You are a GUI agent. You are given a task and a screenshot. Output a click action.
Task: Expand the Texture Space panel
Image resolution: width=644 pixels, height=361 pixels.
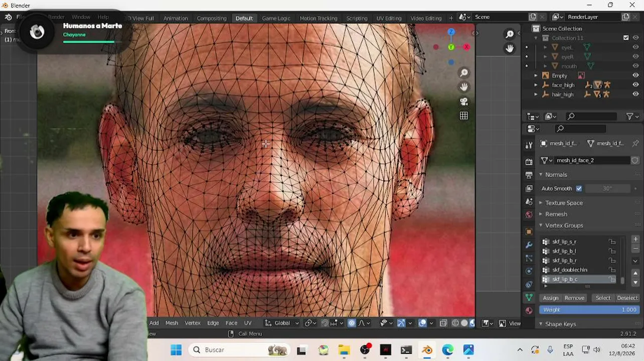click(x=541, y=203)
